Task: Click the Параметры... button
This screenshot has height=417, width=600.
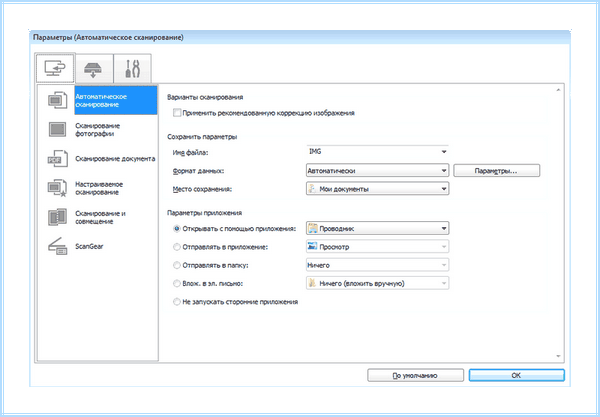Action: (496, 171)
